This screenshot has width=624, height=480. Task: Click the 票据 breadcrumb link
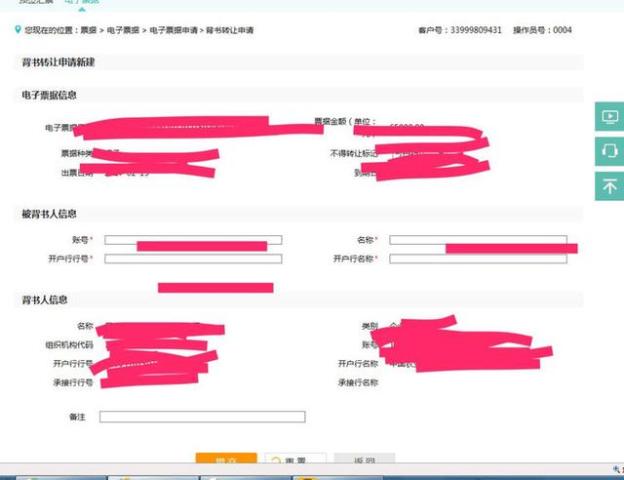tap(88, 30)
